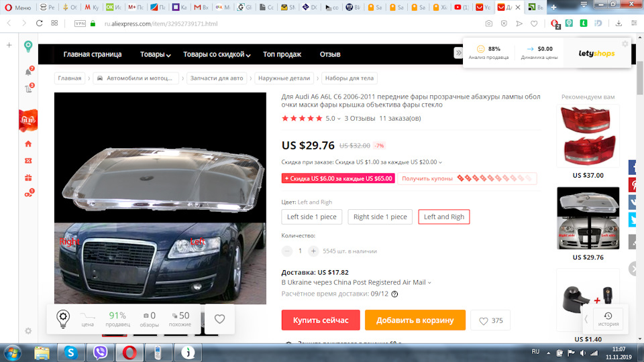Share the item on Facebook
Screen dimensions: 644x362
pyautogui.click(x=633, y=168)
